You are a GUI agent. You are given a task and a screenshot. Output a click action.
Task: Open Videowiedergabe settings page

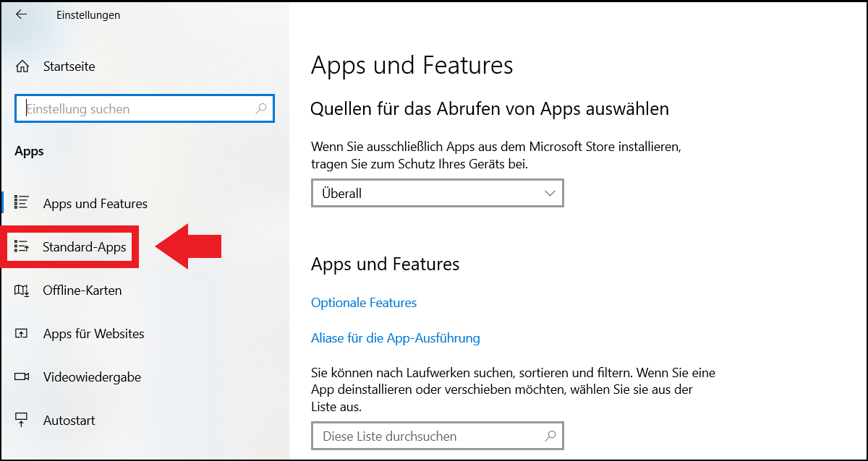92,377
